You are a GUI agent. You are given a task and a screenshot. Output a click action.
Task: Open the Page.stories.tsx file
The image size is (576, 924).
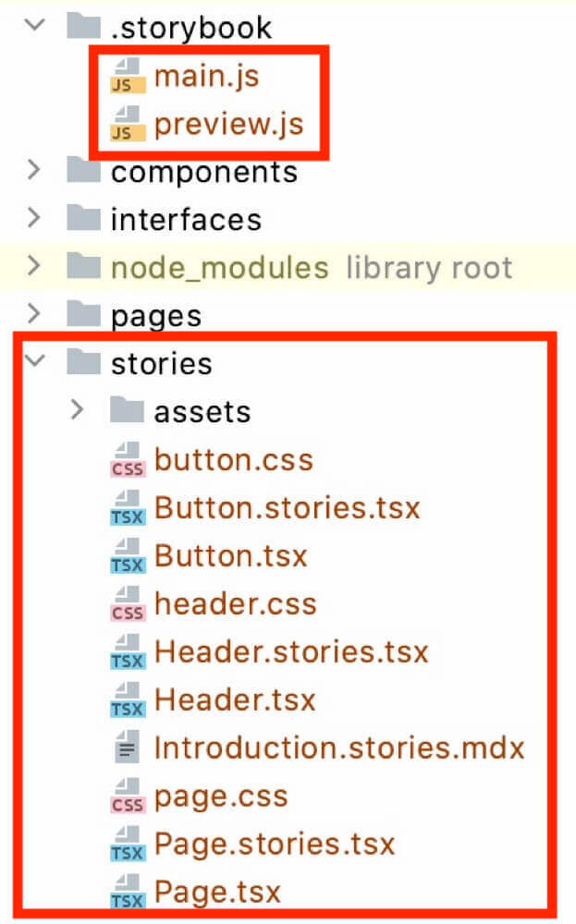tap(275, 845)
